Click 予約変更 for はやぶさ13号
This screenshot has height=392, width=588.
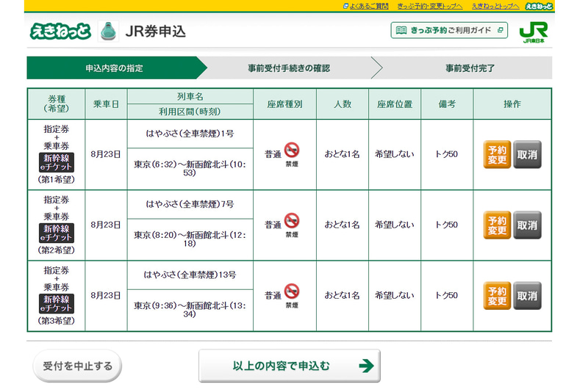[497, 295]
